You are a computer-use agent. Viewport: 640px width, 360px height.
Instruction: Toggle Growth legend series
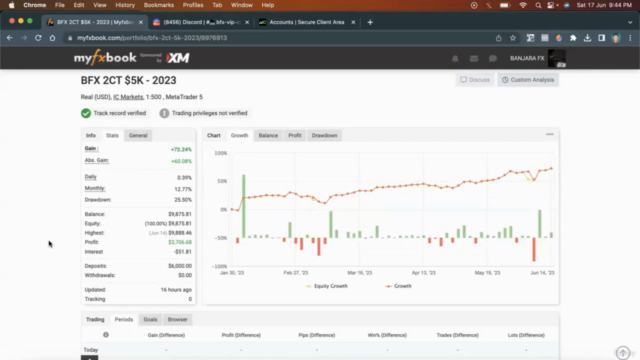[398, 286]
